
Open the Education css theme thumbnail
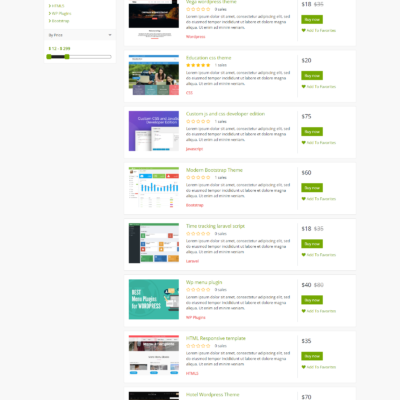(x=154, y=75)
